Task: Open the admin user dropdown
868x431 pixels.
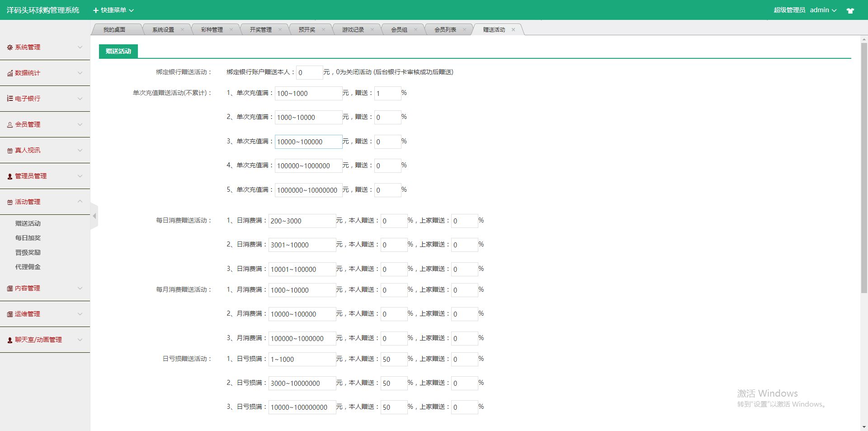Action: tap(823, 10)
